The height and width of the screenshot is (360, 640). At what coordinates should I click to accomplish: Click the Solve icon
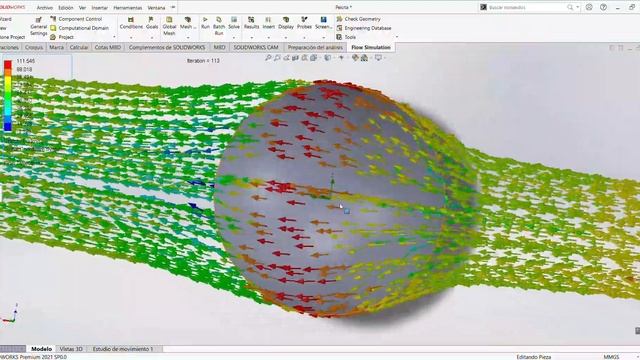(x=234, y=20)
